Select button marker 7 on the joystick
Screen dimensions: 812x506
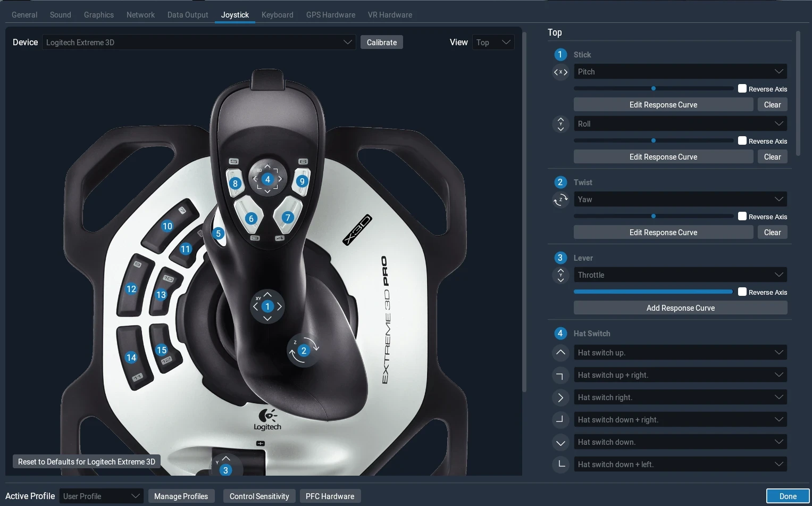coord(288,218)
